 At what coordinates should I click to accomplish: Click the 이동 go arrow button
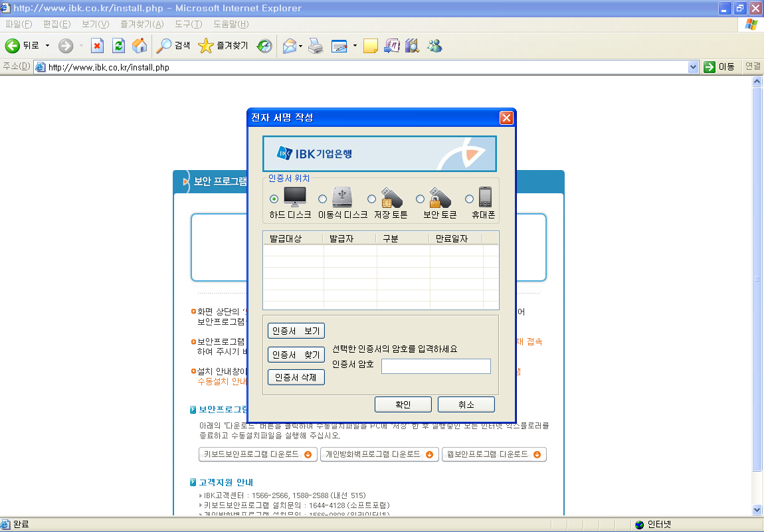[x=719, y=66]
